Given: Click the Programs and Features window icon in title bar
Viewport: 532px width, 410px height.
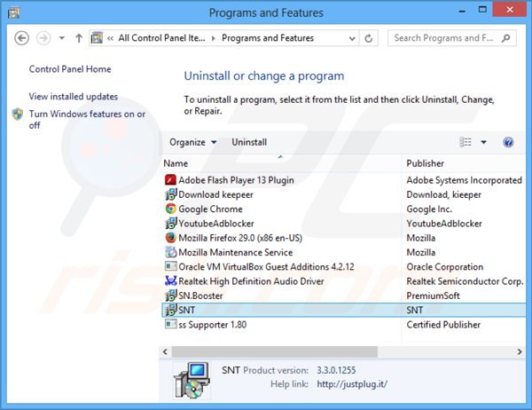Looking at the screenshot, I should 13,13.
